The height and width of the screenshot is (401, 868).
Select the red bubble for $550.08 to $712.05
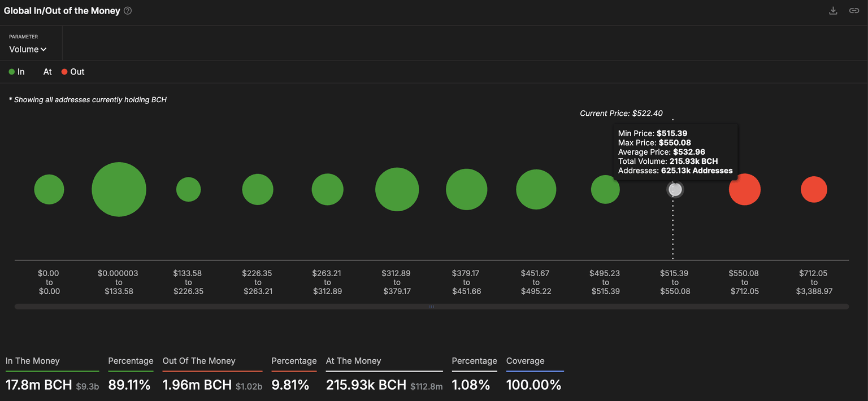(744, 190)
